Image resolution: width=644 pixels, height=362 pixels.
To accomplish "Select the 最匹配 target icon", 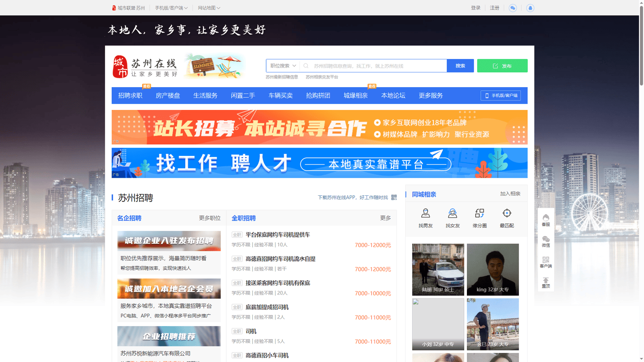I will [x=507, y=213].
